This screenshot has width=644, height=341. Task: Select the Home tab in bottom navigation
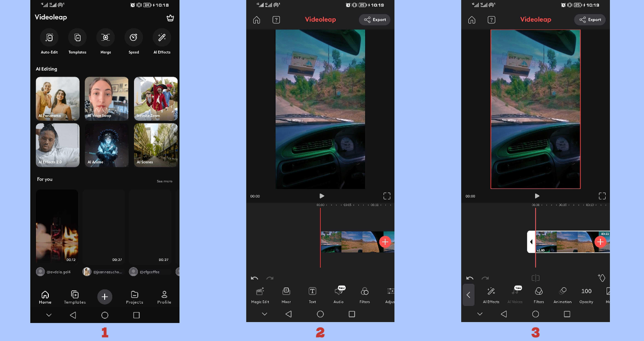tap(45, 297)
